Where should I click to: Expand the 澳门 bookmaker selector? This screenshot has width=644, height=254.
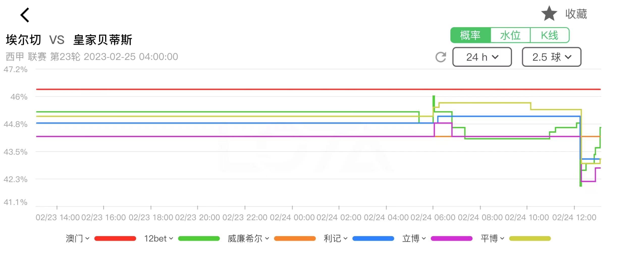[x=77, y=238]
